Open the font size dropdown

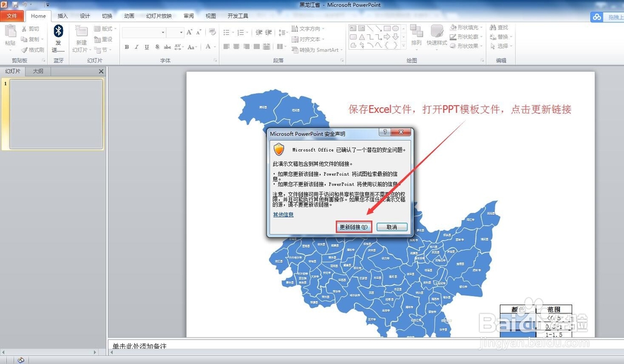click(182, 32)
